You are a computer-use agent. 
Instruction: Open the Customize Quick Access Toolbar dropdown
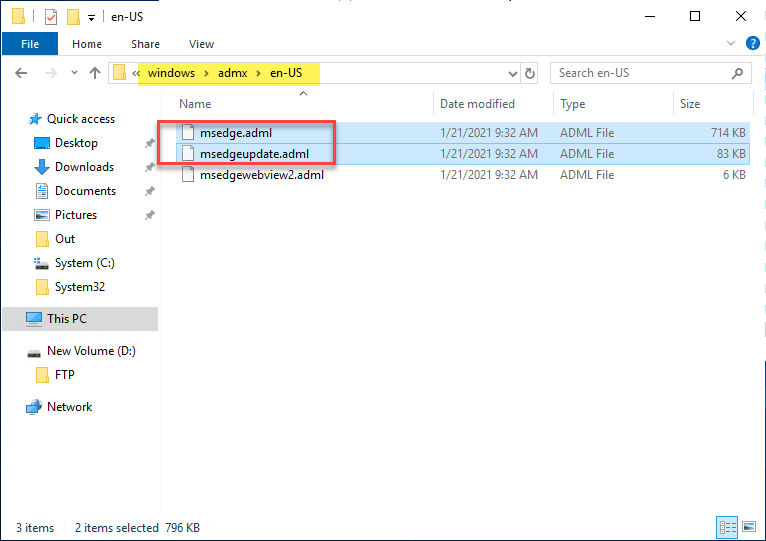coord(91,18)
